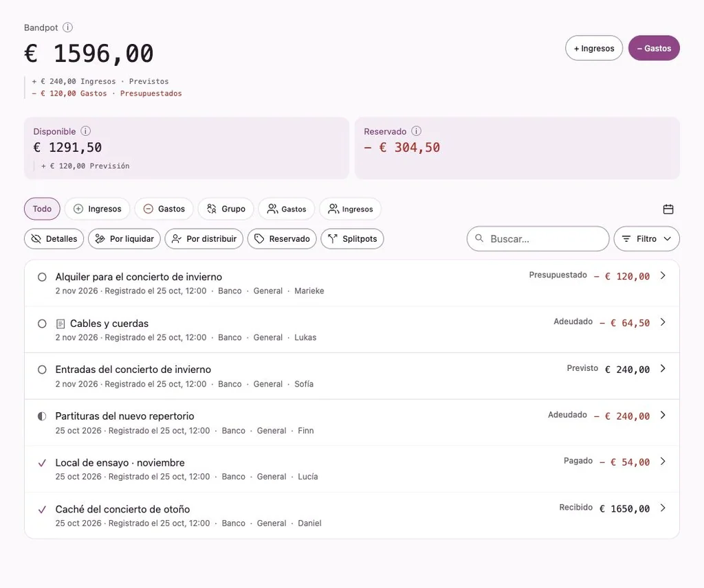704x588 pixels.
Task: Click the − € 304,50 reserved amount
Action: 401,148
